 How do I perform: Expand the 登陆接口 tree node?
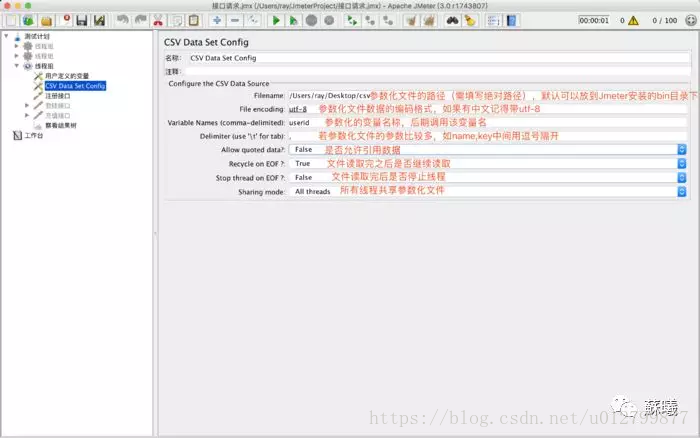pos(27,105)
